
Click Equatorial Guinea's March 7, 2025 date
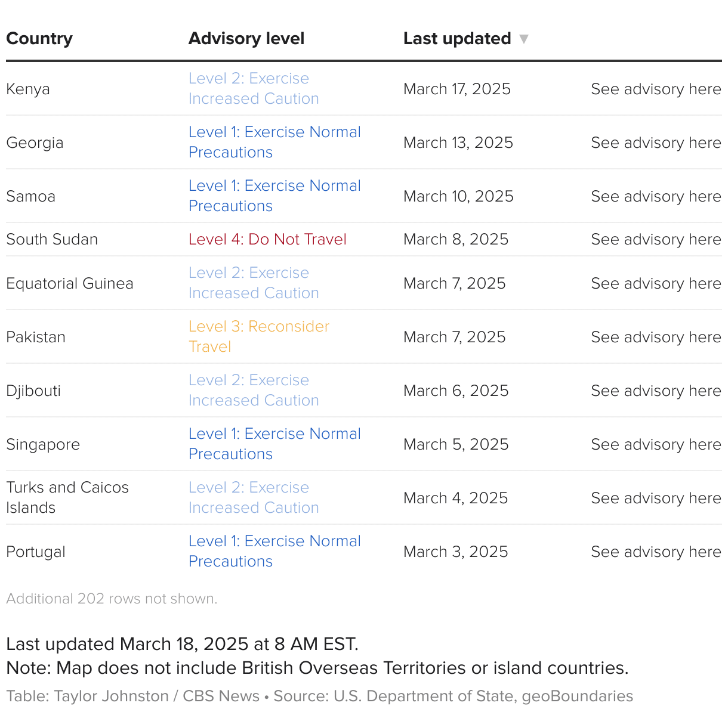455,283
